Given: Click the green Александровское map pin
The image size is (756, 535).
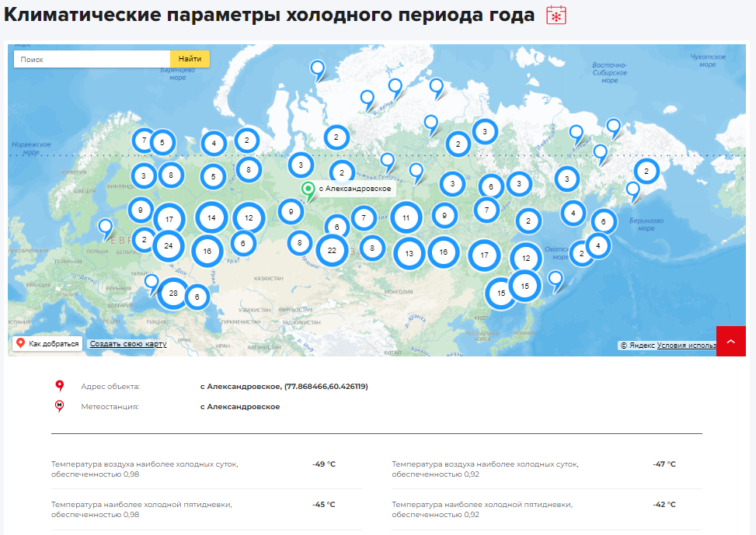Looking at the screenshot, I should click(x=308, y=189).
